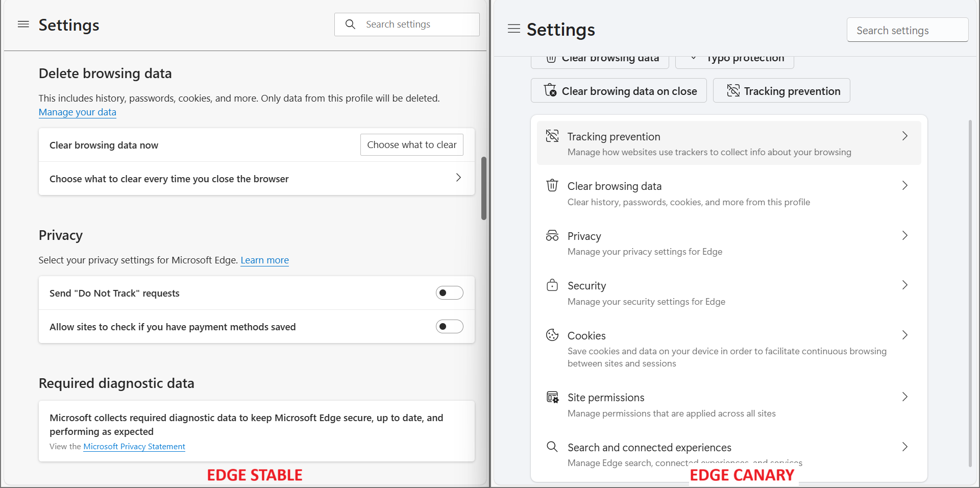Toggle Allow sites to check saved payment methods
The height and width of the screenshot is (488, 980).
449,326
